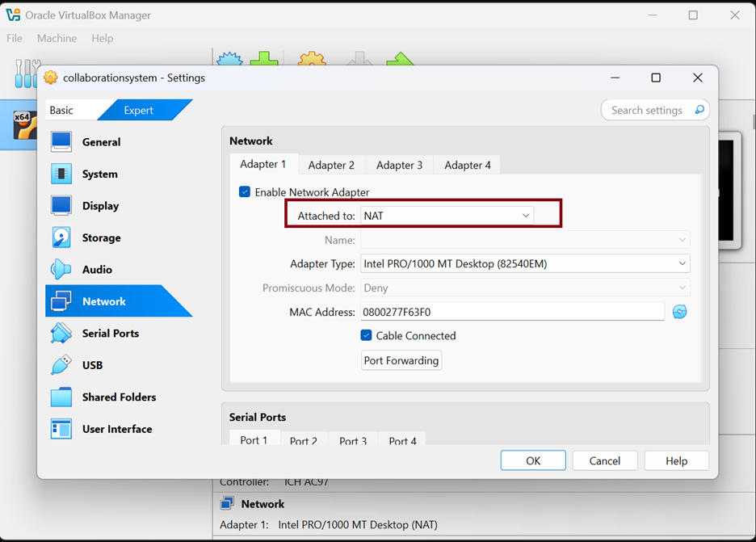Switch to the Adapter 3 tab
The height and width of the screenshot is (542, 756).
(x=399, y=165)
